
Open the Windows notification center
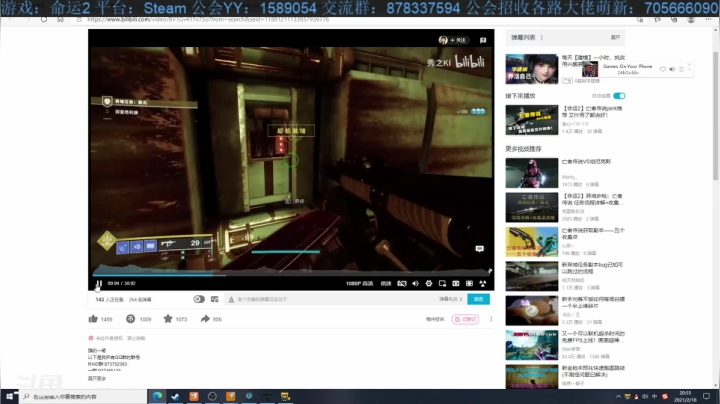[706, 396]
